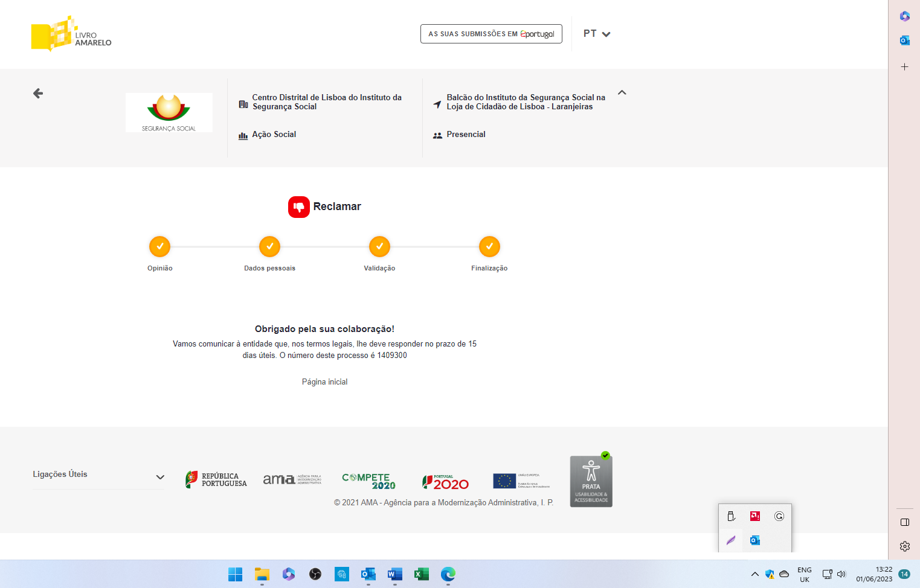Switch to Outlook in the taskbar
This screenshot has height=588, width=920.
(x=368, y=574)
